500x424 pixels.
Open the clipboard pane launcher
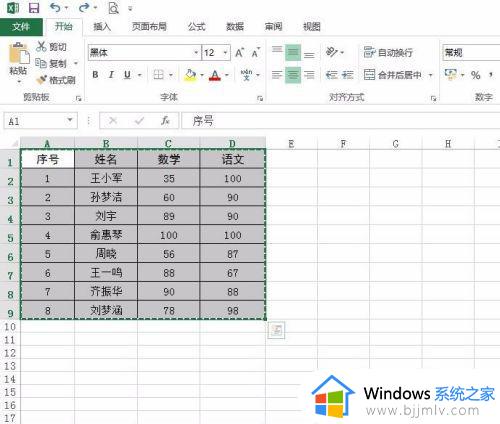79,98
